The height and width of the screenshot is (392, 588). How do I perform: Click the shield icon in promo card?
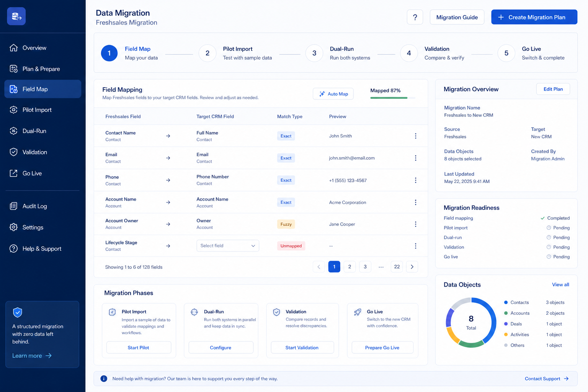tap(18, 312)
